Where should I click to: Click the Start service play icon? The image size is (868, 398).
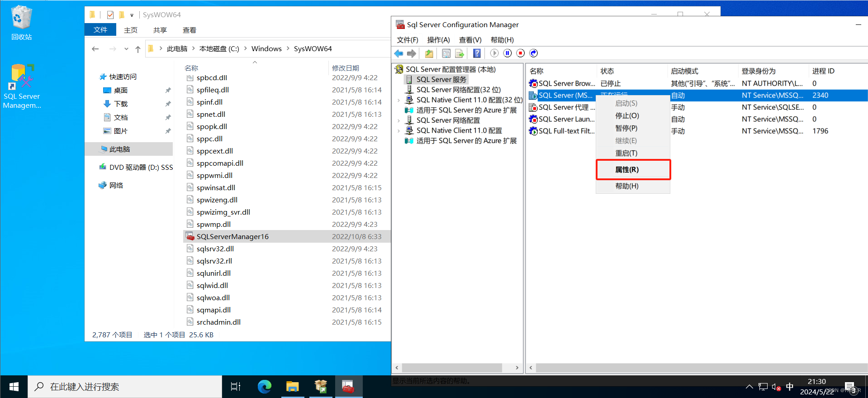click(494, 53)
